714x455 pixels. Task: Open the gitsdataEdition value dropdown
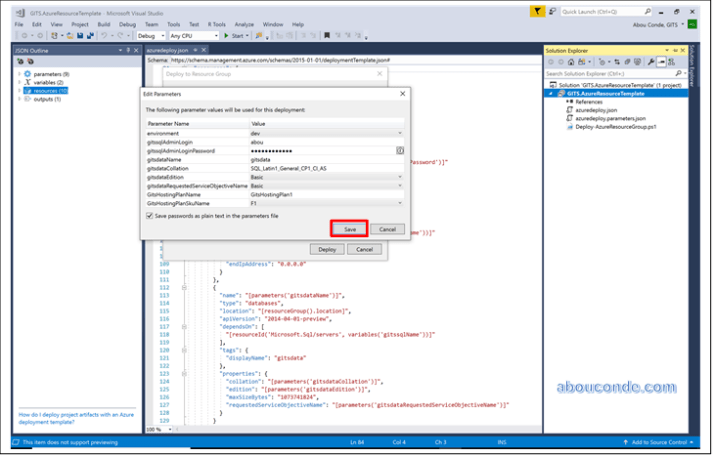(x=400, y=177)
